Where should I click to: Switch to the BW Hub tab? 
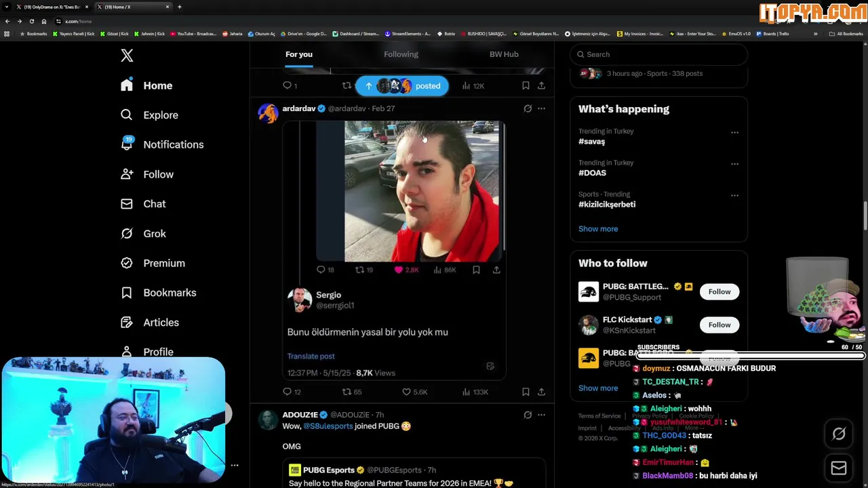pyautogui.click(x=504, y=54)
